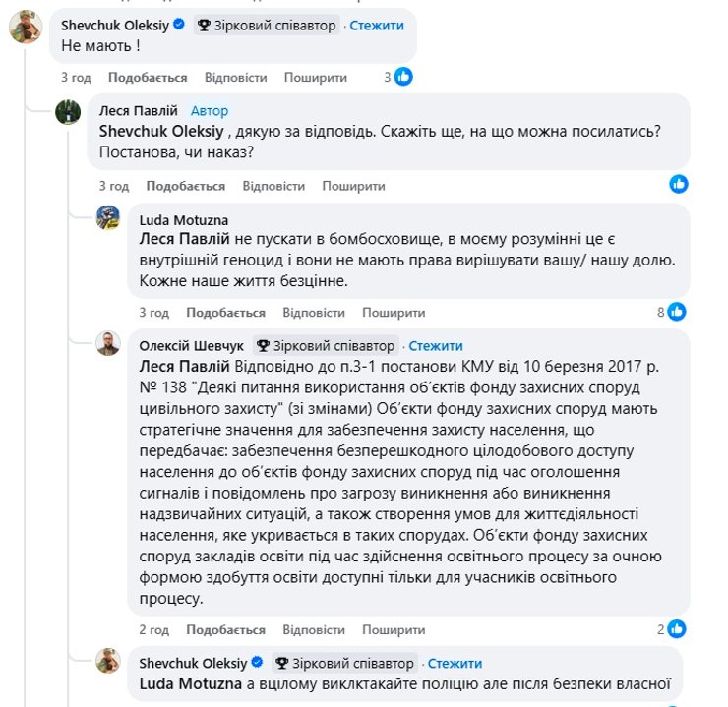Viewport: 728px width, 707px height.
Task: Click the 'Автор' badge next to Леся Павлій
Action: pyautogui.click(x=210, y=111)
